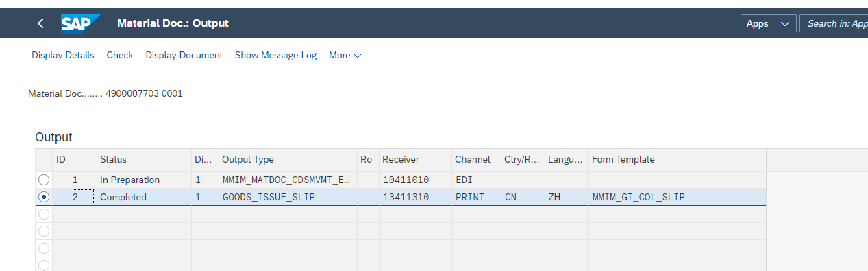Click Display Details
868x271 pixels.
click(63, 55)
